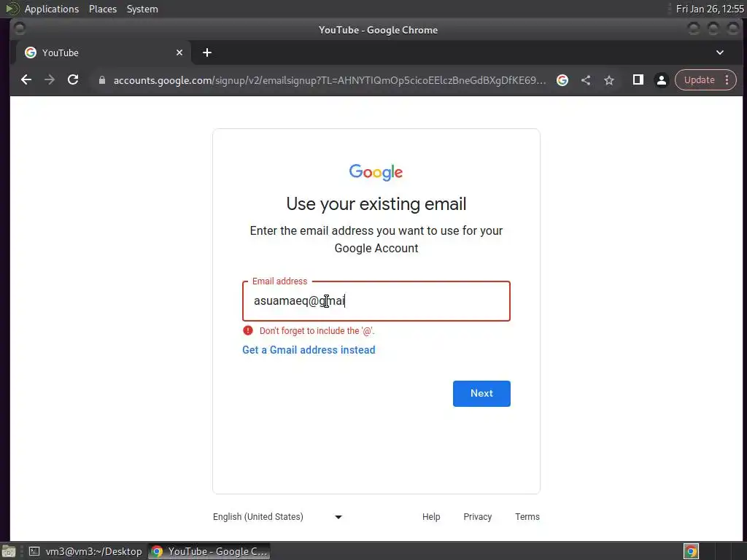Viewport: 747px width, 560px height.
Task: Click the 'Use your existing email' heading
Action: [x=376, y=204]
